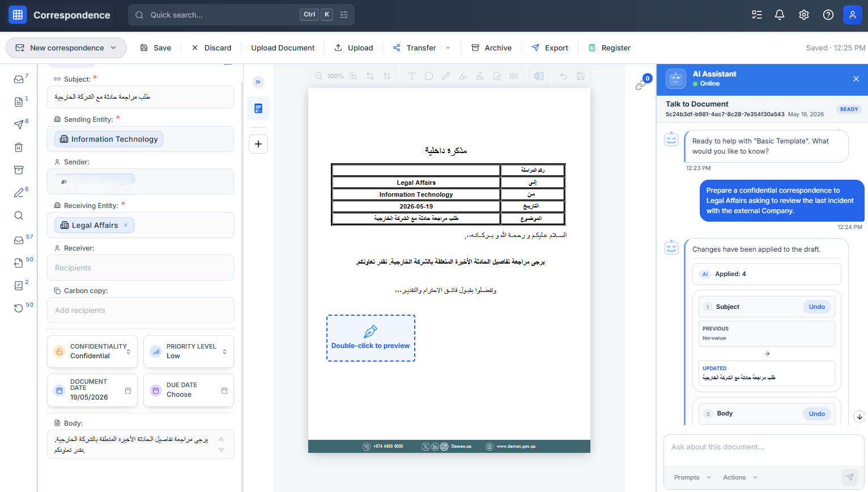Viewport: 868px width, 492px height.
Task: Click Upload Document
Action: (x=283, y=48)
